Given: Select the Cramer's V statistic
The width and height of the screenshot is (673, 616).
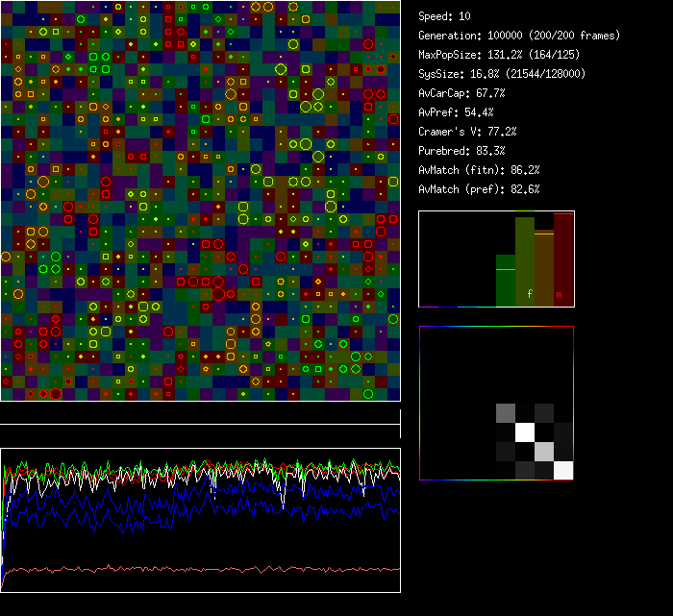Looking at the screenshot, I should point(467,132).
